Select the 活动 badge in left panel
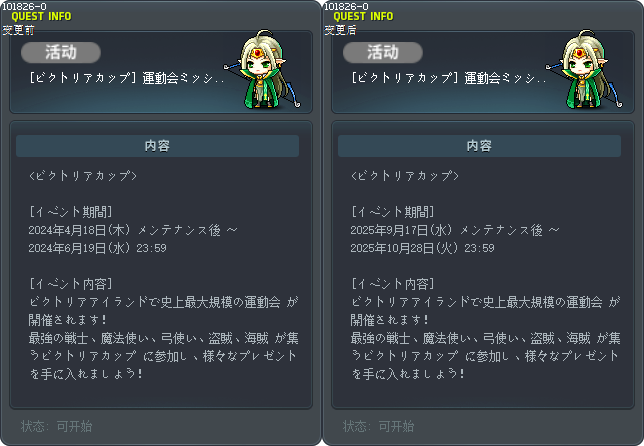This screenshot has width=644, height=446. coord(61,53)
